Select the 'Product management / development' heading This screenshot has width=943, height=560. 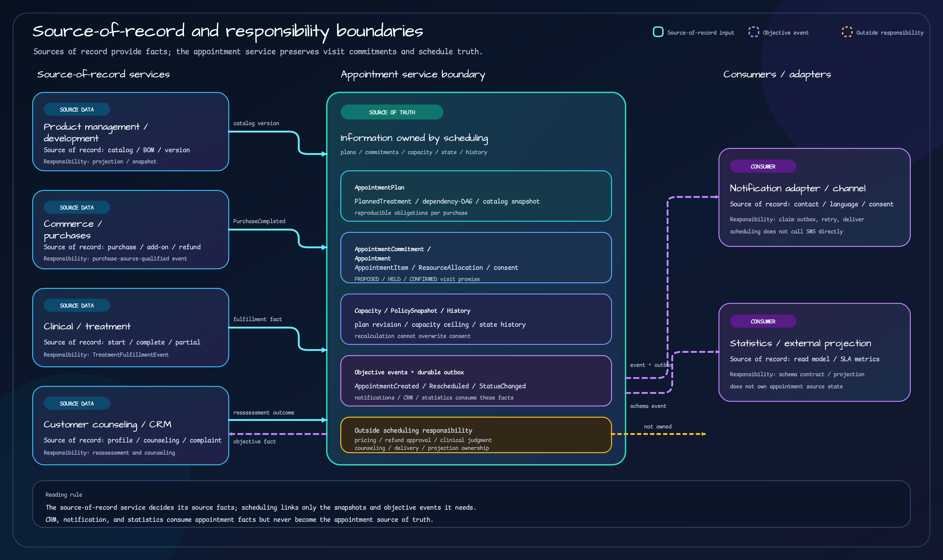coord(95,133)
